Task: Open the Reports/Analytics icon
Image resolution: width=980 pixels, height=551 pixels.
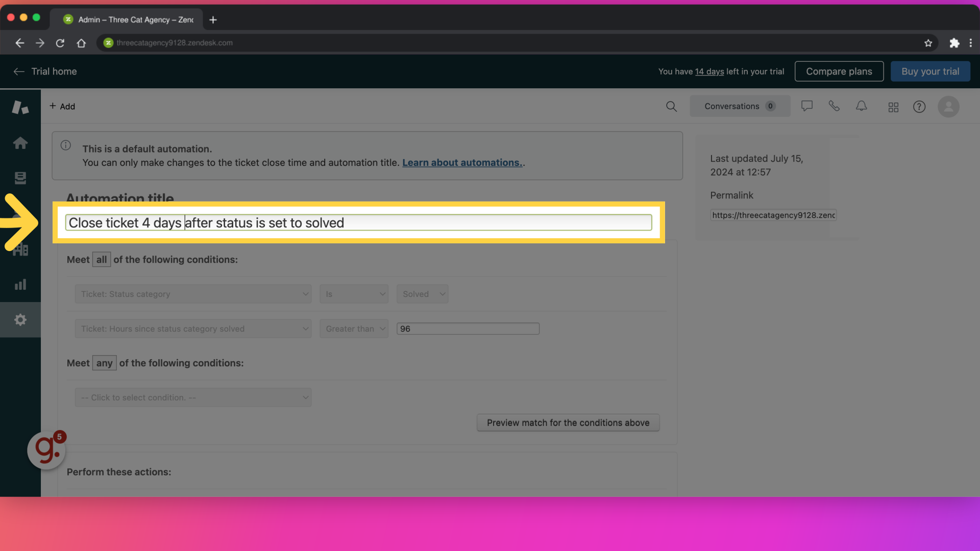Action: click(20, 284)
